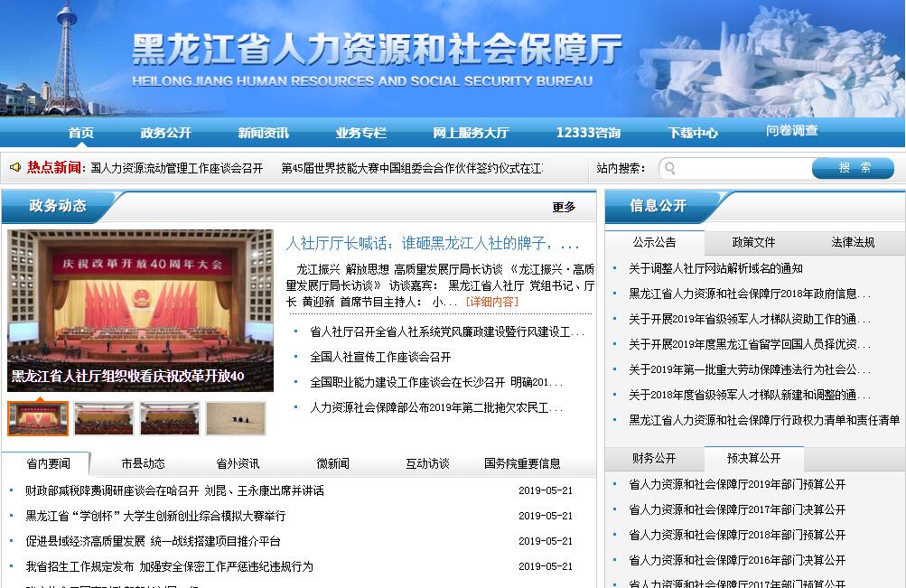
Task: Switch to the 市县动态 tab
Action: [x=144, y=463]
